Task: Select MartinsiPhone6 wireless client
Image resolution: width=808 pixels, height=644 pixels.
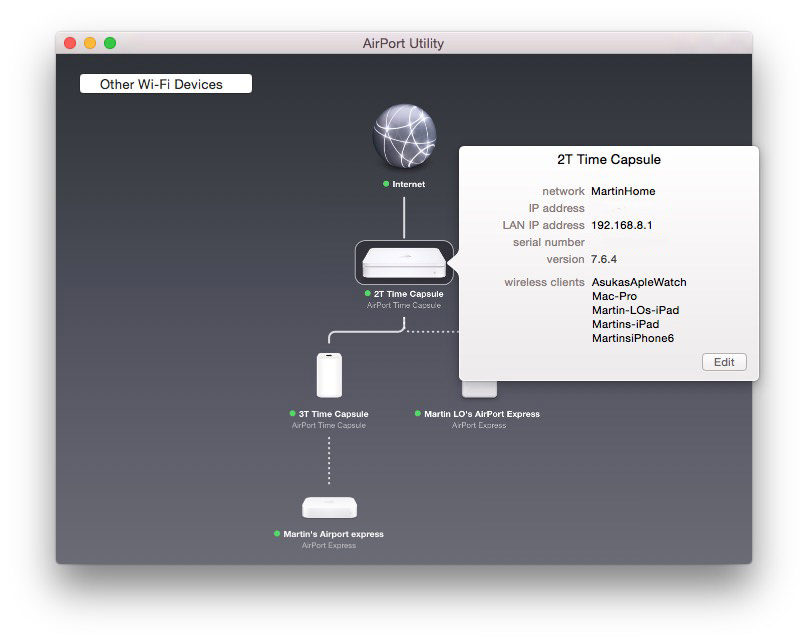Action: [x=633, y=338]
